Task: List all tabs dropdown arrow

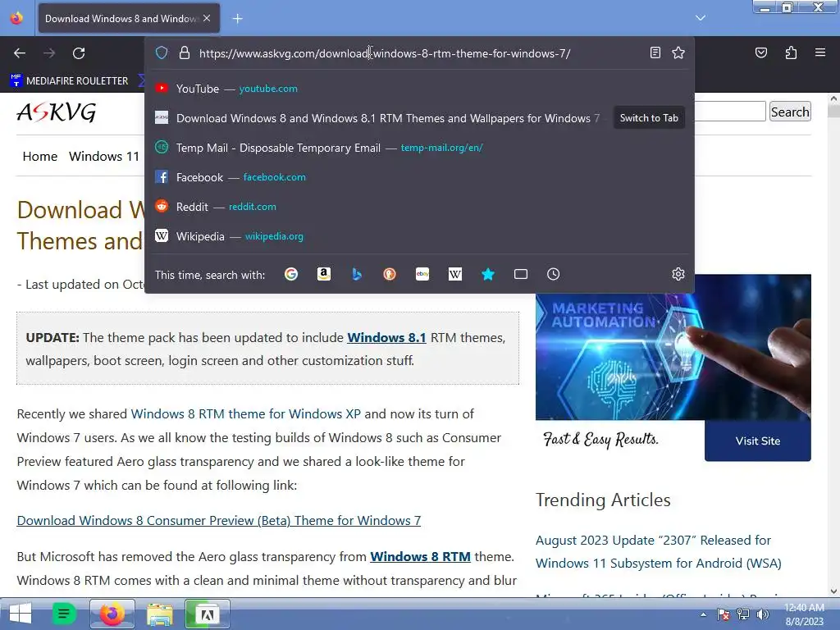Action: click(x=701, y=18)
